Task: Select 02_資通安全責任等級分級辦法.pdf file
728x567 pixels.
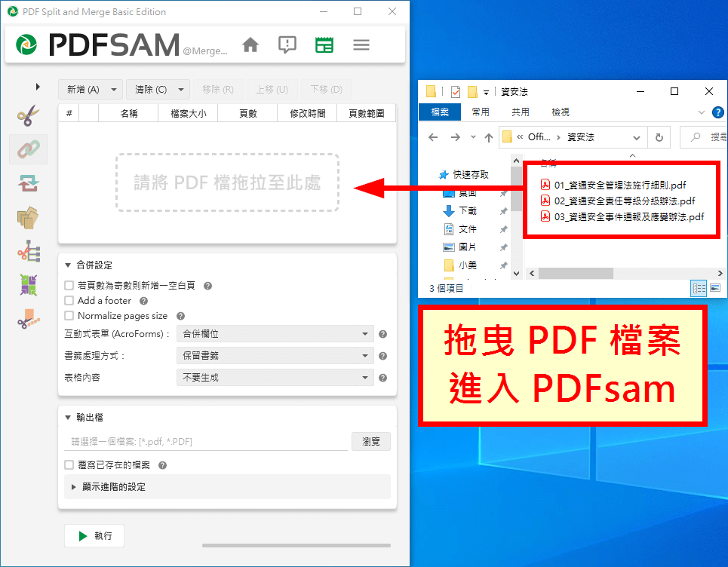Action: pyautogui.click(x=618, y=201)
